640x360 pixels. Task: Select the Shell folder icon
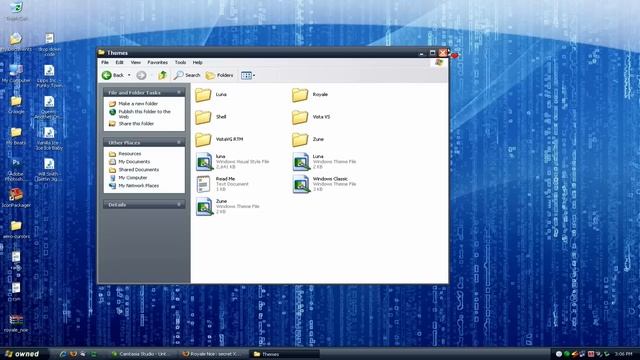pos(203,117)
